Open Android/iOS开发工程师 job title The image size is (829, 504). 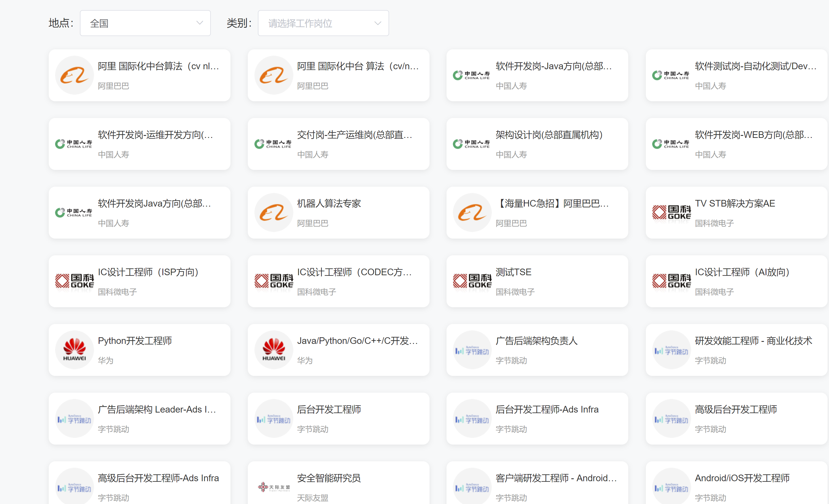tap(742, 478)
